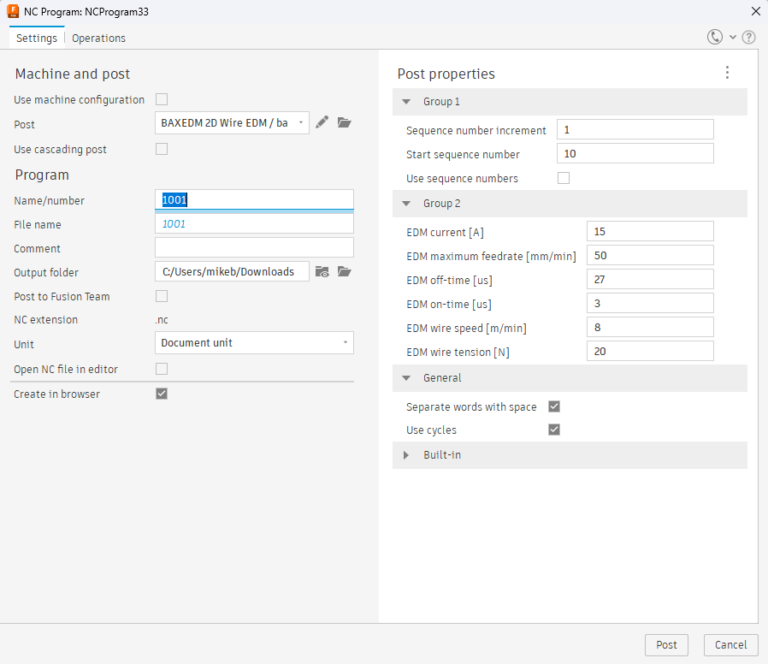Open the post library folder icon
Viewport: 768px width, 664px height.
[x=344, y=123]
